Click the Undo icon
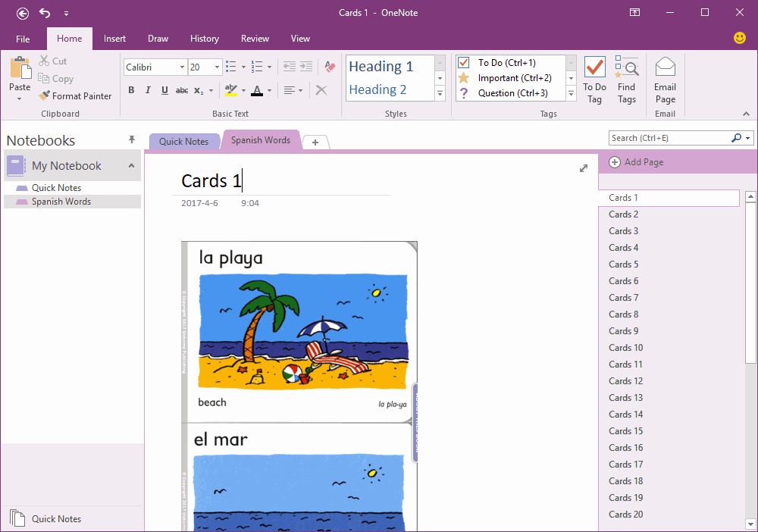 coord(45,13)
